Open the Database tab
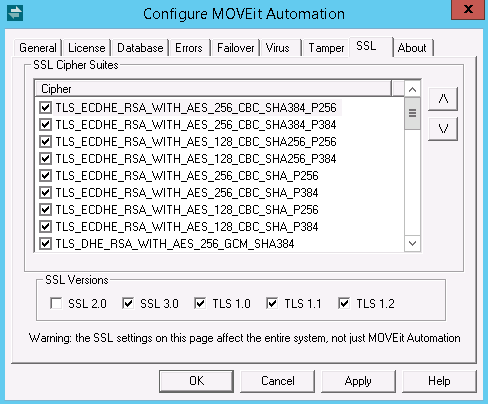The image size is (488, 404). (x=140, y=48)
